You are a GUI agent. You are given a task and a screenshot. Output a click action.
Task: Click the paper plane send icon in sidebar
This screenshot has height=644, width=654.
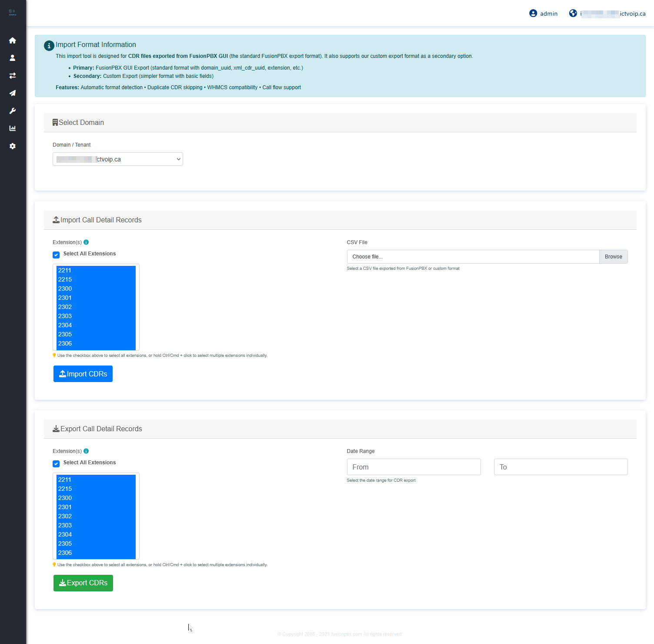tap(13, 93)
